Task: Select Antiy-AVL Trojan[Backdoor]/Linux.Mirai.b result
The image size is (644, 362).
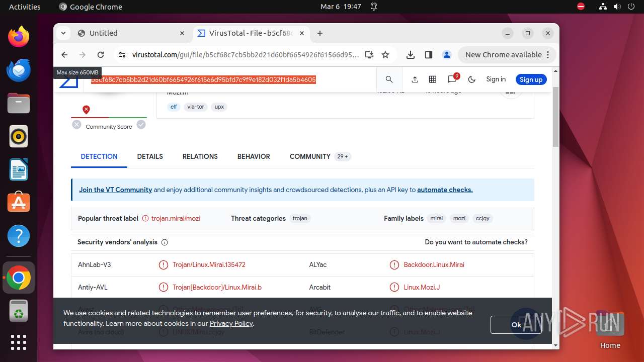Action: point(217,287)
